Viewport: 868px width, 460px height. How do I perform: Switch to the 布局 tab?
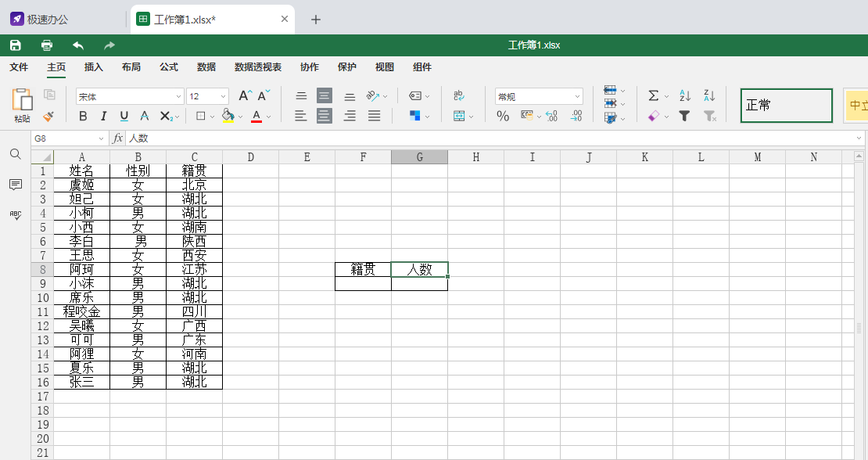click(x=131, y=67)
